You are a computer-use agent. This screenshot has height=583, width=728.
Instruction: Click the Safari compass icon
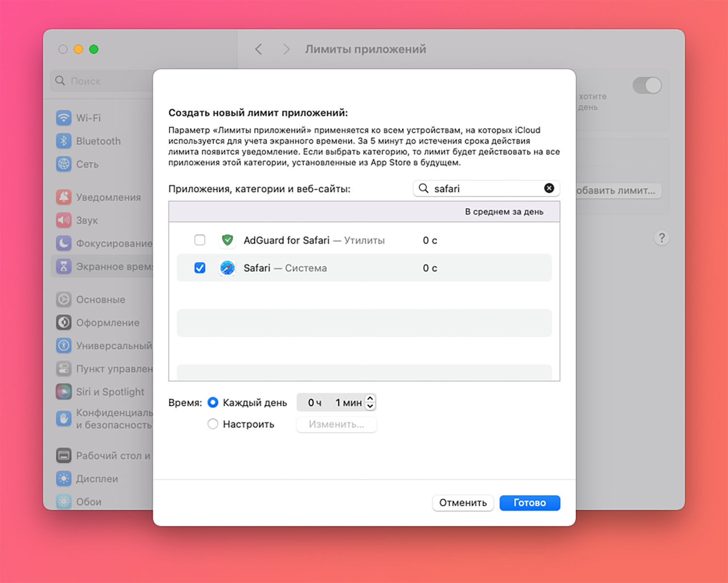click(x=227, y=267)
